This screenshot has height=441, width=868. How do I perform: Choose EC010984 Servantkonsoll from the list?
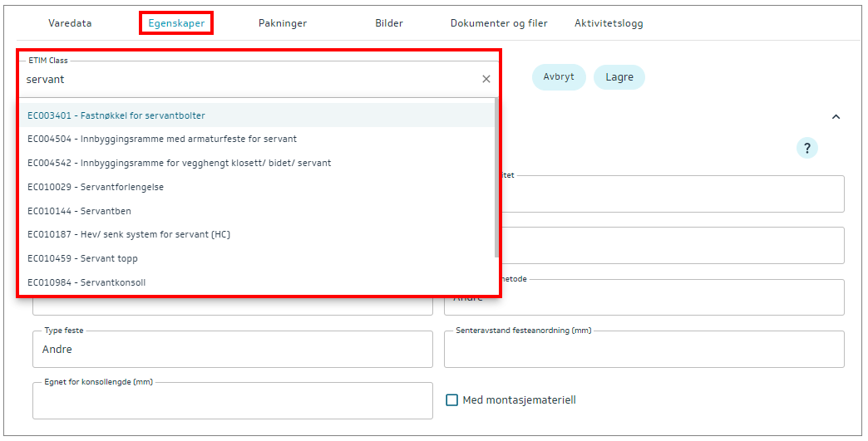(x=86, y=282)
